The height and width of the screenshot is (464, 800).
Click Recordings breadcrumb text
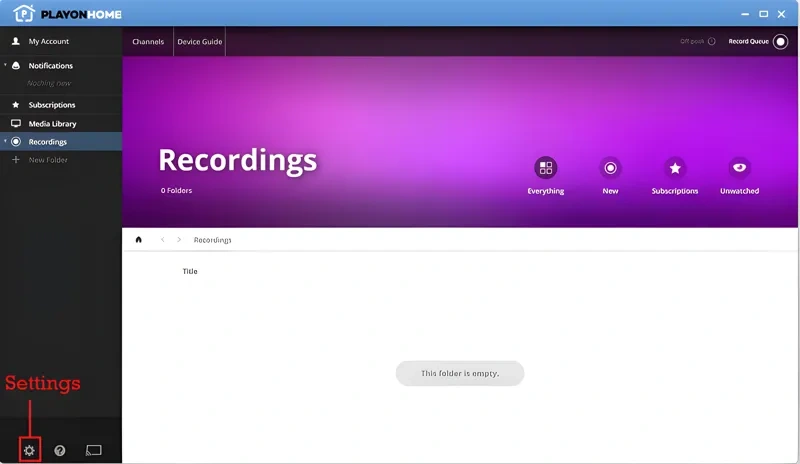[212, 240]
